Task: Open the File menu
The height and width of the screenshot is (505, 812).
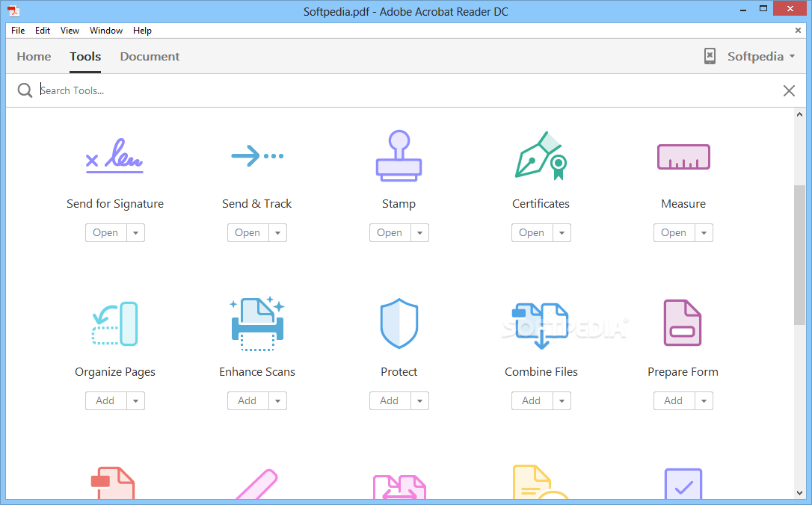Action: [18, 31]
